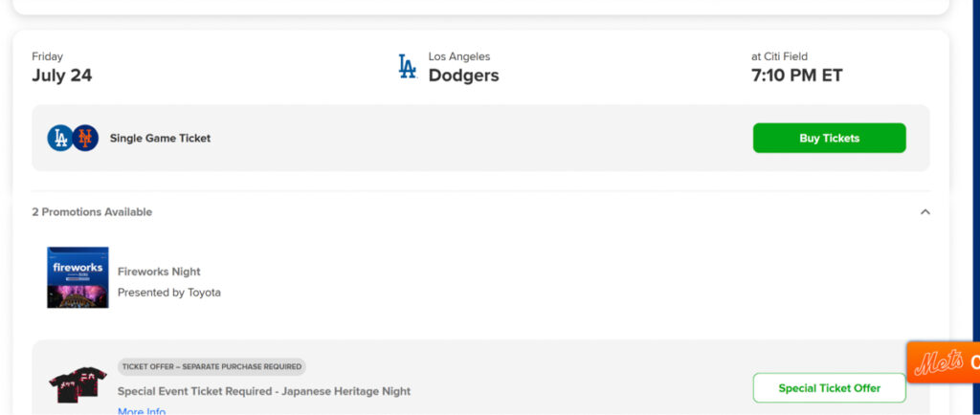Follow the More Info link

pos(142,410)
